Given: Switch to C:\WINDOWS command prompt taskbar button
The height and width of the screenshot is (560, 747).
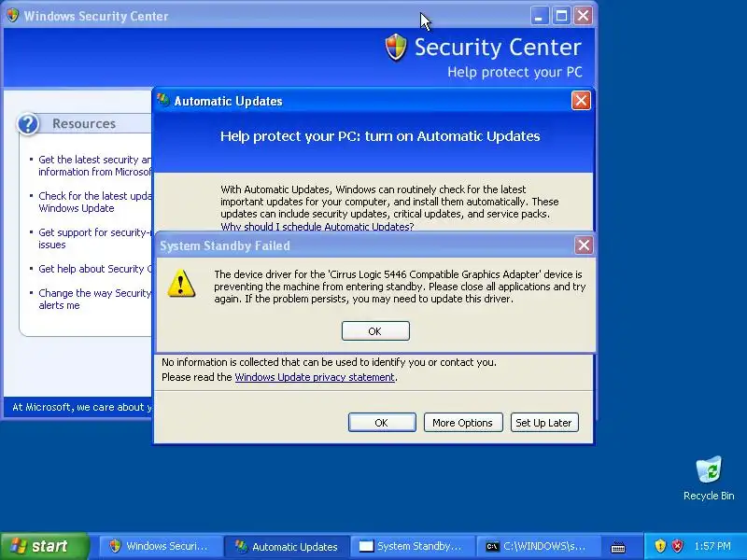Looking at the screenshot, I should point(538,546).
